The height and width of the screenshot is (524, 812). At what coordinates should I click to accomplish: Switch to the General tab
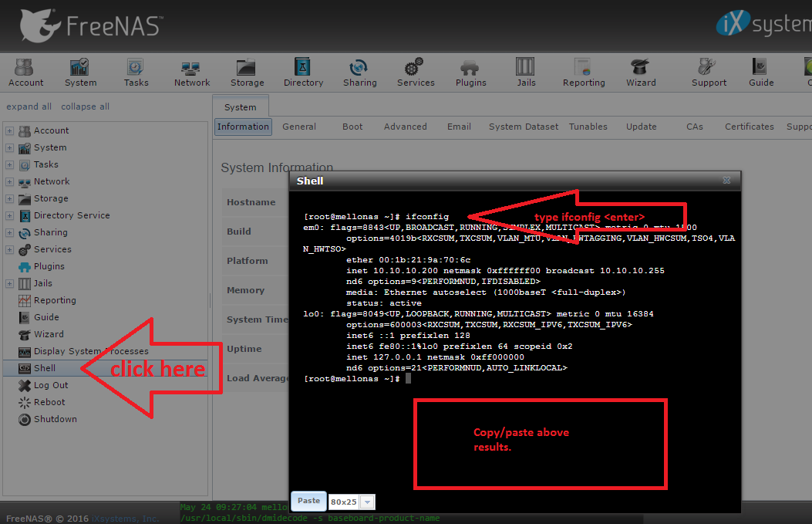298,127
